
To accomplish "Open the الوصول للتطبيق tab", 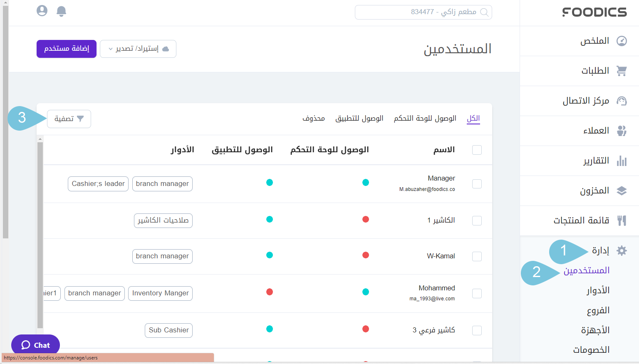I will coord(359,118).
